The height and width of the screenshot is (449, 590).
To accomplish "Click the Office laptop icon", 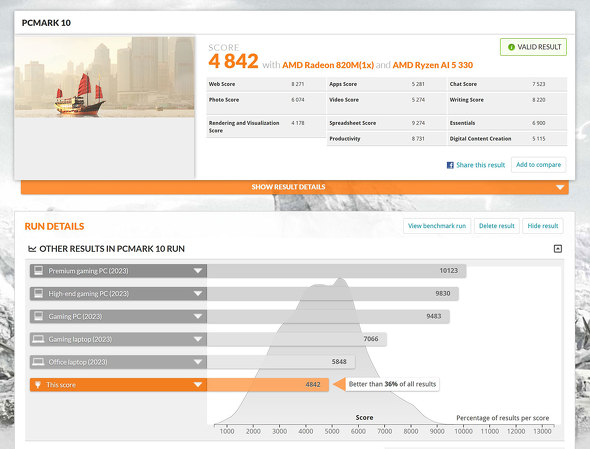I will click(x=38, y=362).
